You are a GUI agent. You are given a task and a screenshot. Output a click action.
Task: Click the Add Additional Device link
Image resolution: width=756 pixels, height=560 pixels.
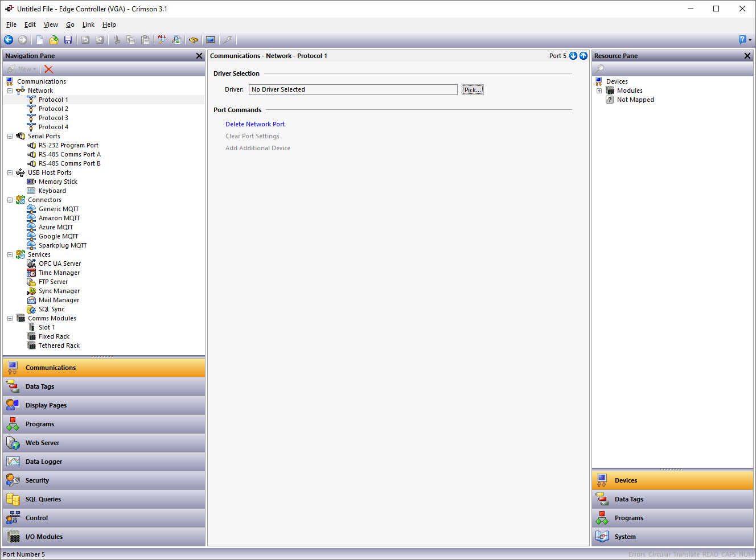[258, 148]
